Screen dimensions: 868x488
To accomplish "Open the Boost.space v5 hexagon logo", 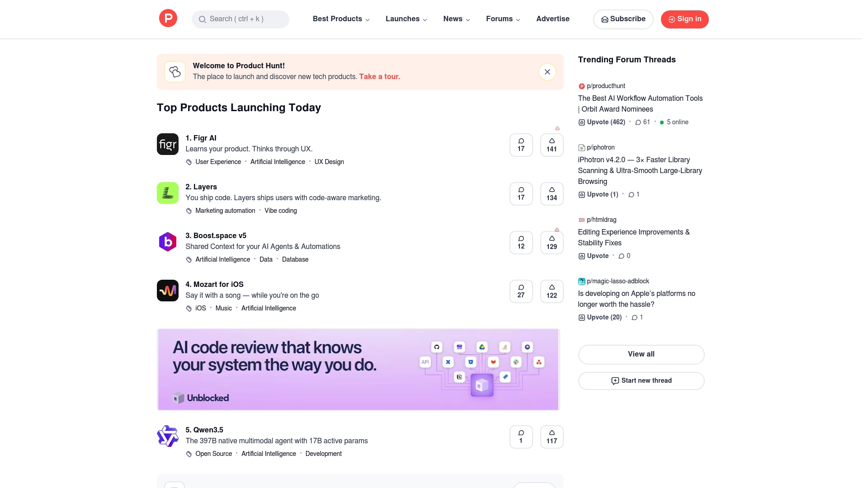I will coord(168,242).
